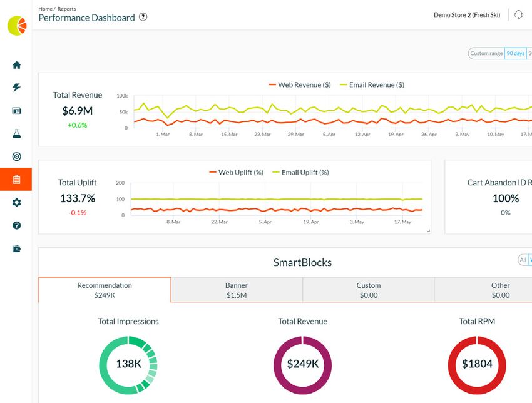Open the settings gear icon

click(x=17, y=203)
